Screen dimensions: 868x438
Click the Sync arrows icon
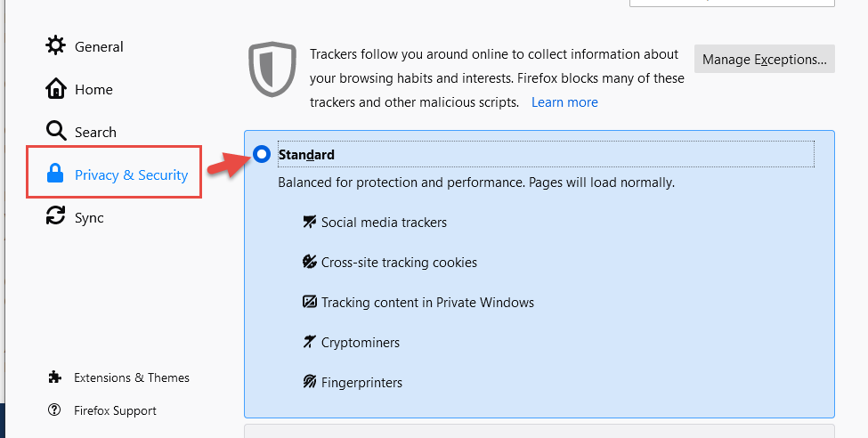pyautogui.click(x=55, y=215)
